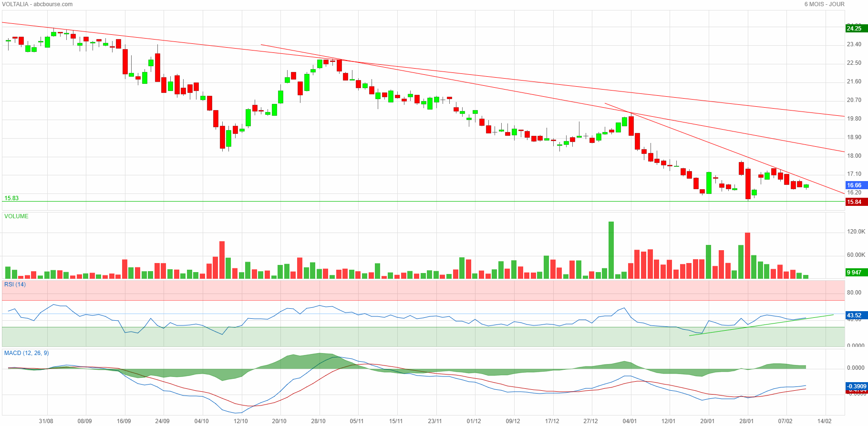The image size is (868, 426).
Task: Select the blue -0.3909 MACD value badge
Action: (857, 386)
